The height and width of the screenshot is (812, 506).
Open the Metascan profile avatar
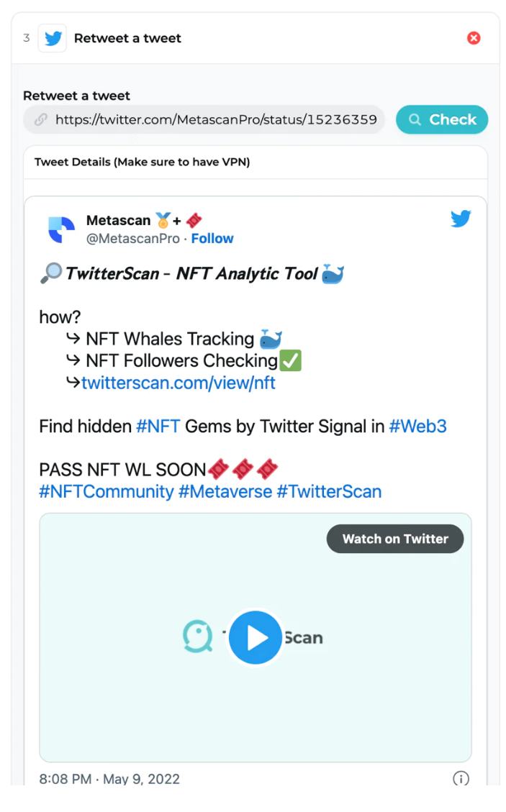click(62, 229)
